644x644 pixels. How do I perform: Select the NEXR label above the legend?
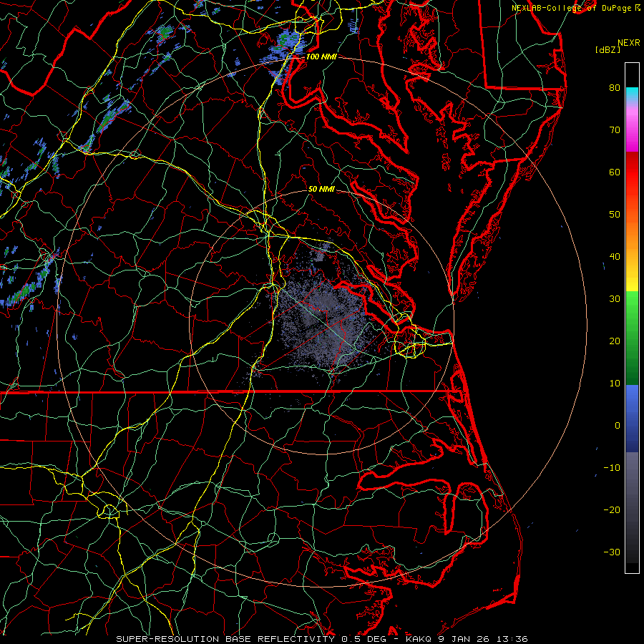click(x=628, y=43)
